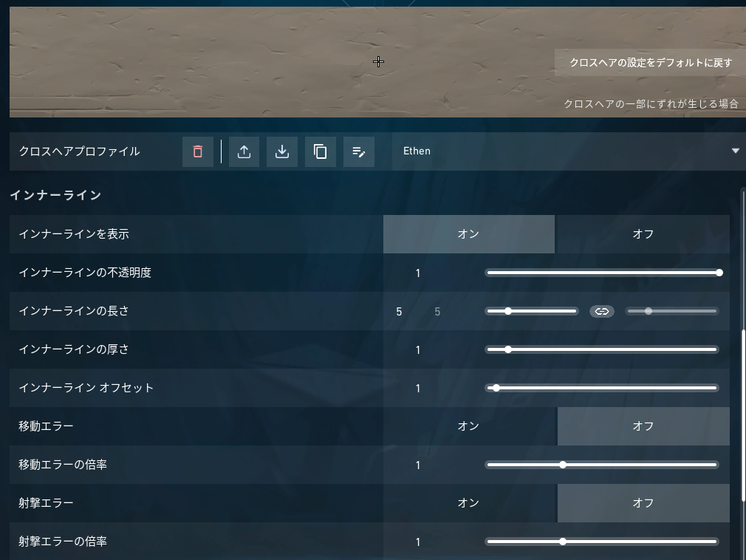Viewport: 746px width, 560px height.
Task: Set インナーラインを表示 to オン
Action: [x=468, y=234]
